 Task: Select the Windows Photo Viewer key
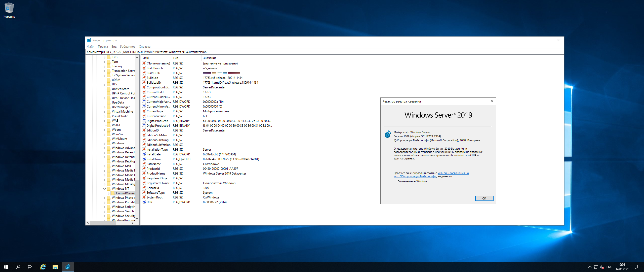pos(123,198)
